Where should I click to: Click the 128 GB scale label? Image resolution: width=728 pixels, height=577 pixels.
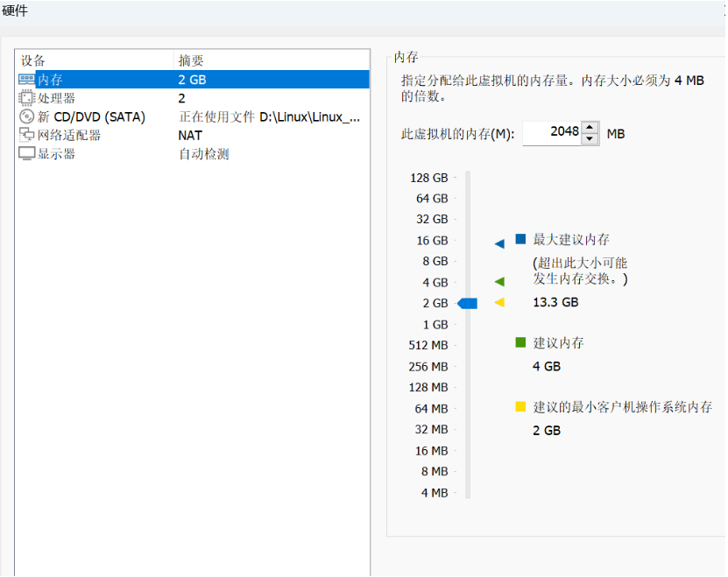click(x=429, y=178)
